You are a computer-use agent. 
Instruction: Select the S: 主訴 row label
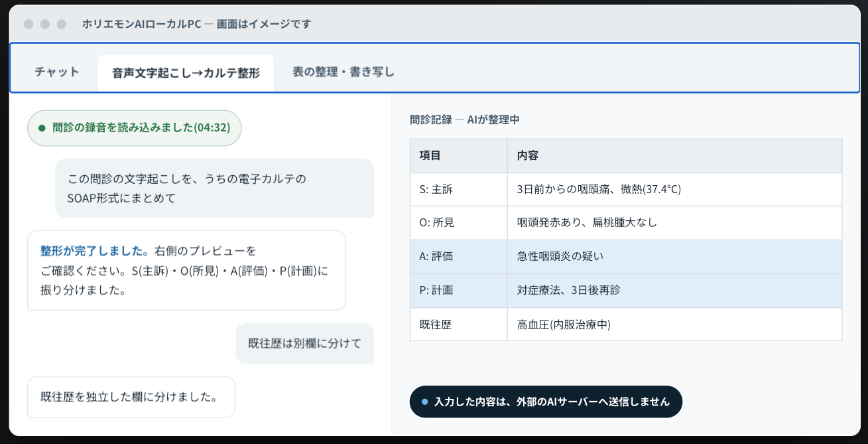[458, 189]
